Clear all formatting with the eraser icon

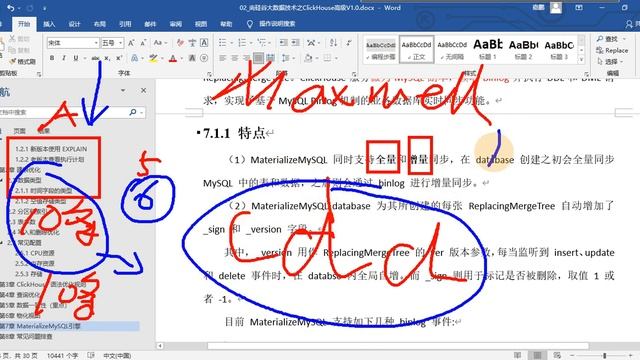[x=180, y=42]
